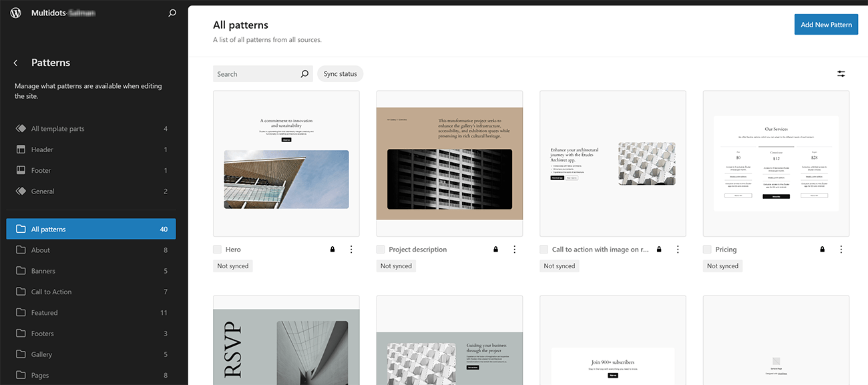Check the Pricing pattern checkbox
This screenshot has height=385, width=868.
pyautogui.click(x=707, y=250)
